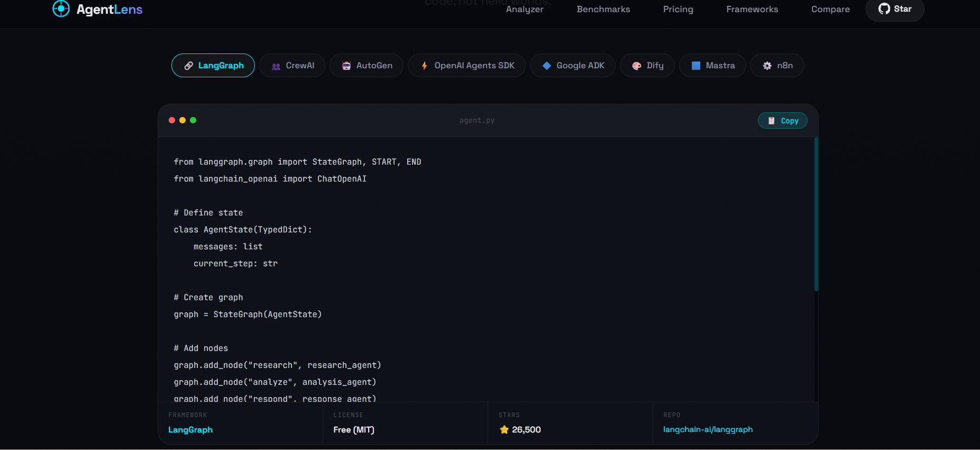Screen dimensions: 980x450
Task: Click the '# Add nodes' comment
Action: tap(201, 348)
